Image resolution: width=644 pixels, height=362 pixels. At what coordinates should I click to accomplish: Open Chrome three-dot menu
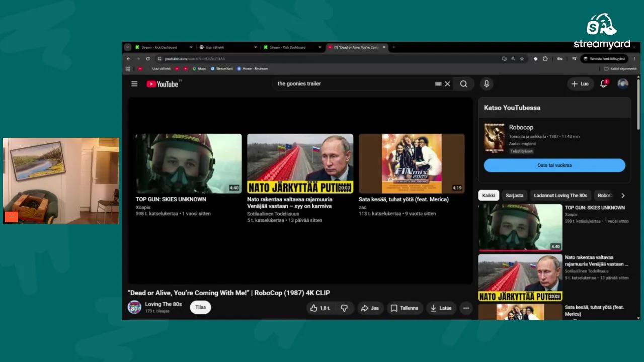pos(634,59)
